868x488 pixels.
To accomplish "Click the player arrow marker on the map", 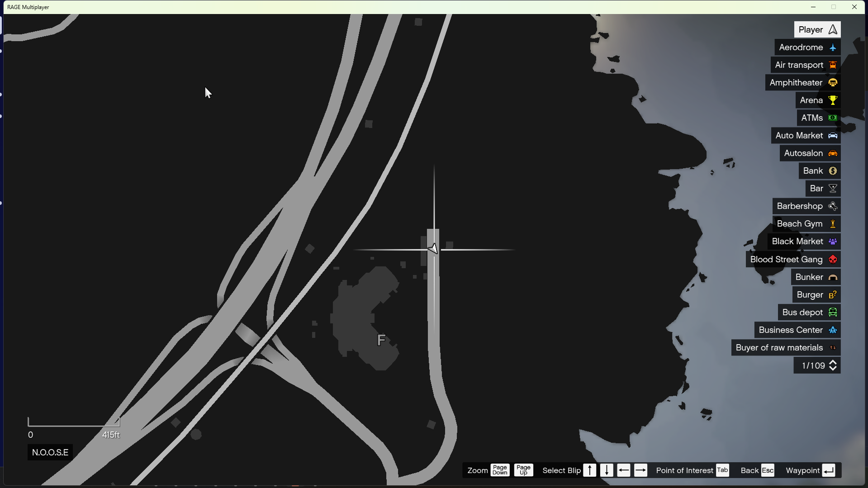I will point(433,249).
